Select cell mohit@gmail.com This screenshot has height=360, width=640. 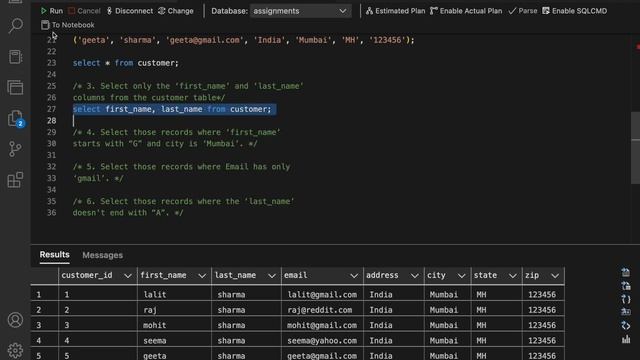point(322,325)
